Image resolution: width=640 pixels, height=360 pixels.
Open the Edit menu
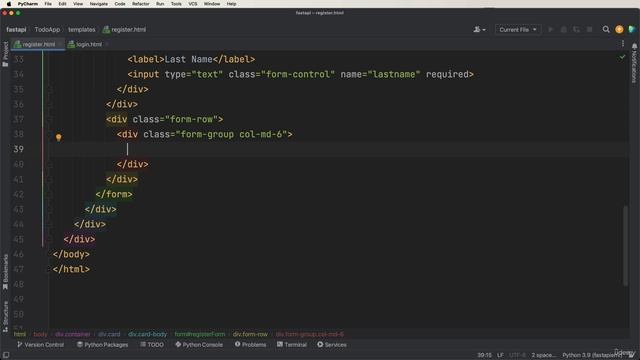pos(62,4)
